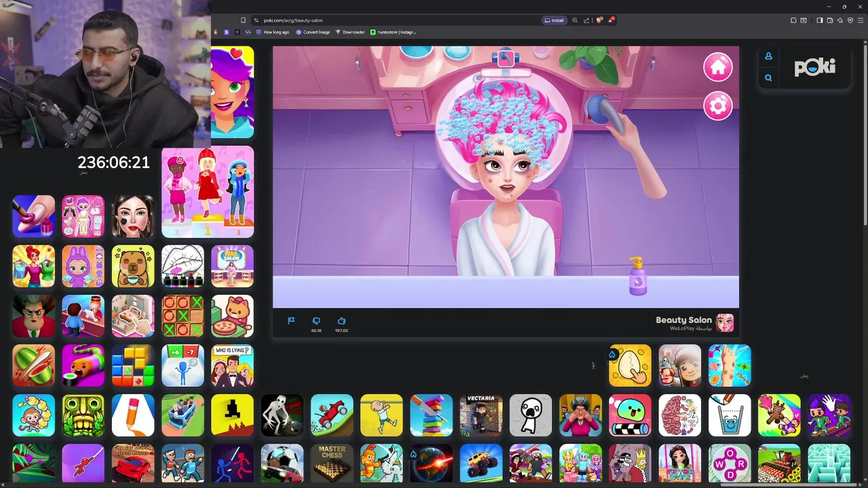Image resolution: width=868 pixels, height=488 pixels.
Task: Open the browser extensions puzzle icon
Action: 793,20
